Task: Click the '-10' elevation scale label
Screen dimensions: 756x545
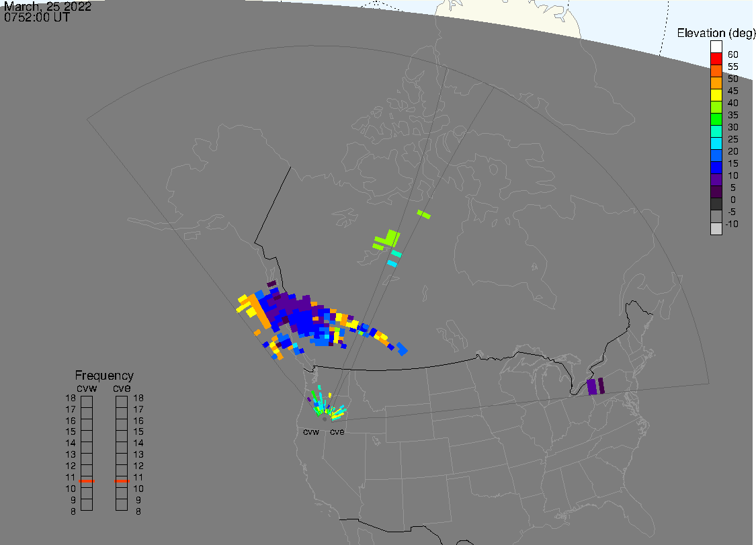Action: pos(732,224)
